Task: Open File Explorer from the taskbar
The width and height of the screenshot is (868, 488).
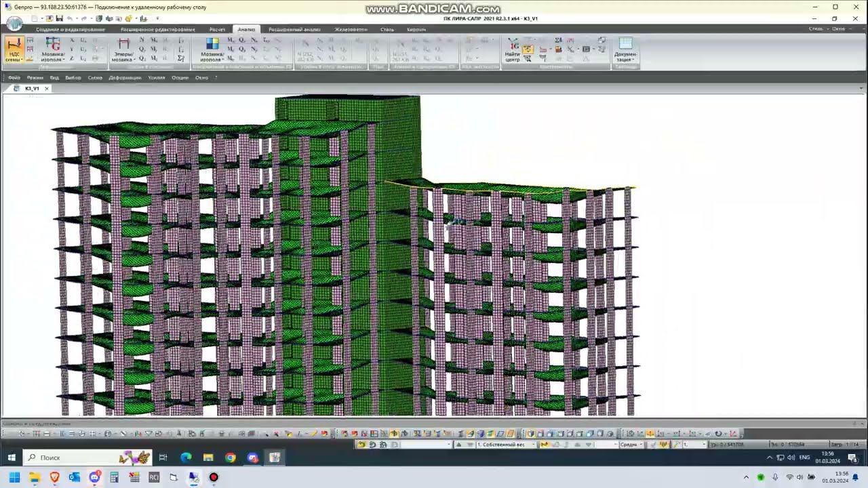Action: click(208, 457)
